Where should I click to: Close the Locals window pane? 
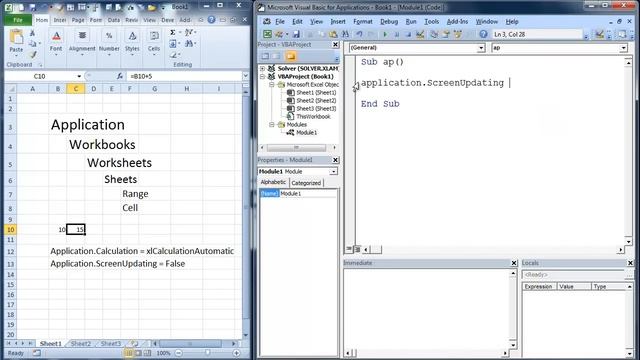pyautogui.click(x=630, y=263)
